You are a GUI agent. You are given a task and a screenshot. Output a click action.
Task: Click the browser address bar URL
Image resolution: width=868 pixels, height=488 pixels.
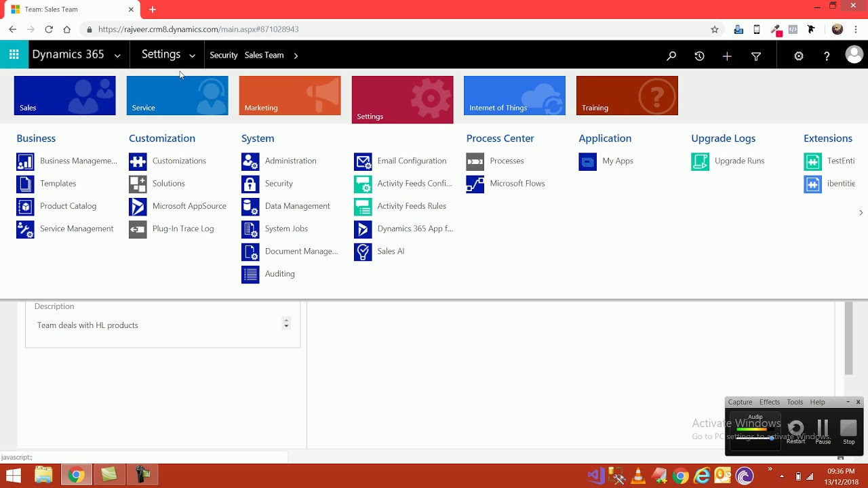198,30
